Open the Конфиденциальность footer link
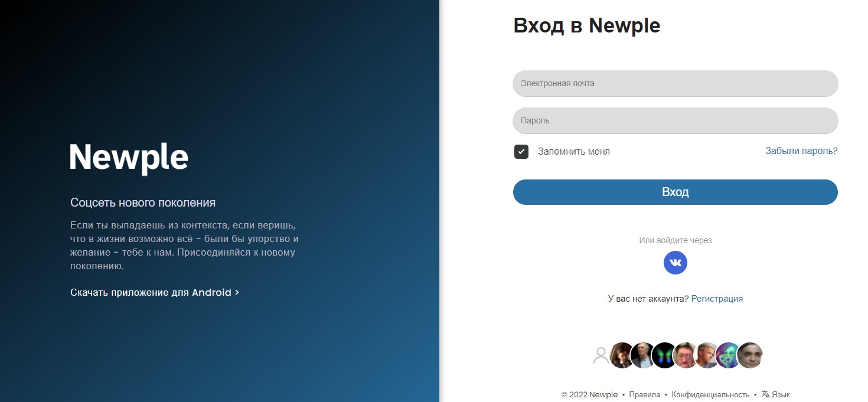868x402 pixels. (710, 394)
